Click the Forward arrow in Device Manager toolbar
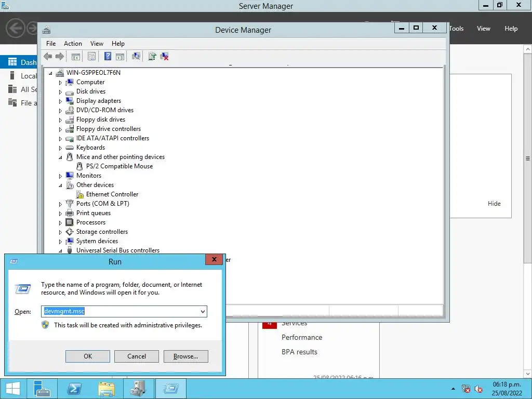Viewport: 532px width, 399px height. (x=60, y=56)
